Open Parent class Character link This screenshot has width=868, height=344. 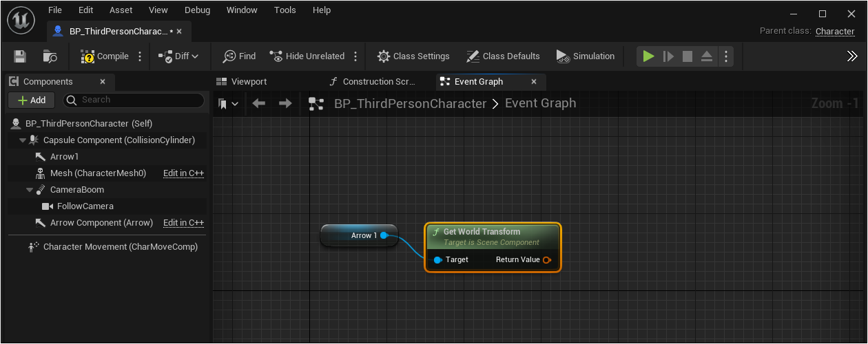pos(835,31)
